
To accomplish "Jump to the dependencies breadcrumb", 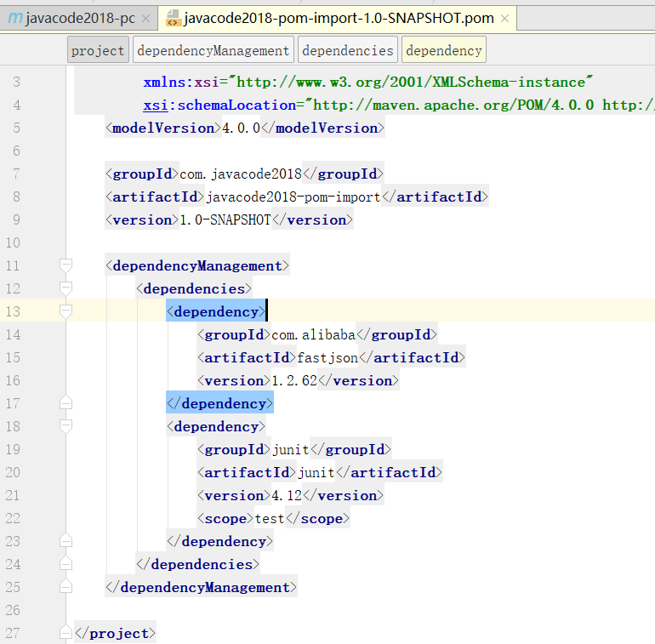I will pyautogui.click(x=348, y=50).
